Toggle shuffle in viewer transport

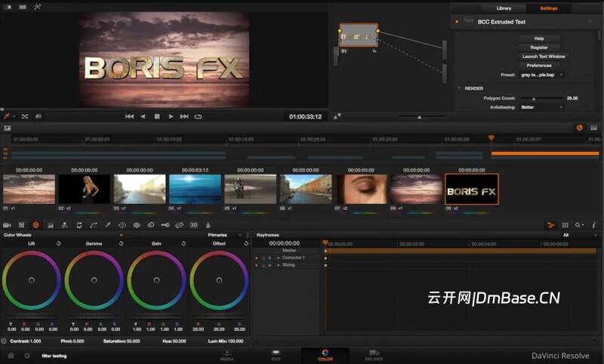coord(25,116)
